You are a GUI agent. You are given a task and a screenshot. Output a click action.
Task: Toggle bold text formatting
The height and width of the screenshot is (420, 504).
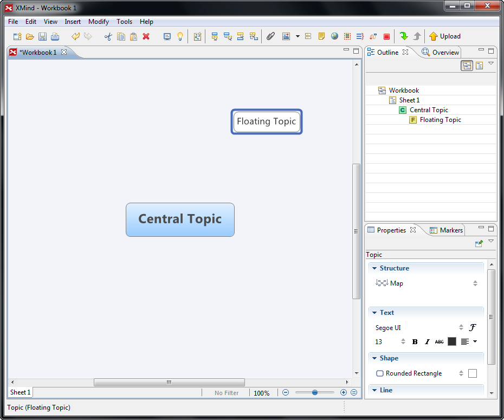[x=415, y=341]
